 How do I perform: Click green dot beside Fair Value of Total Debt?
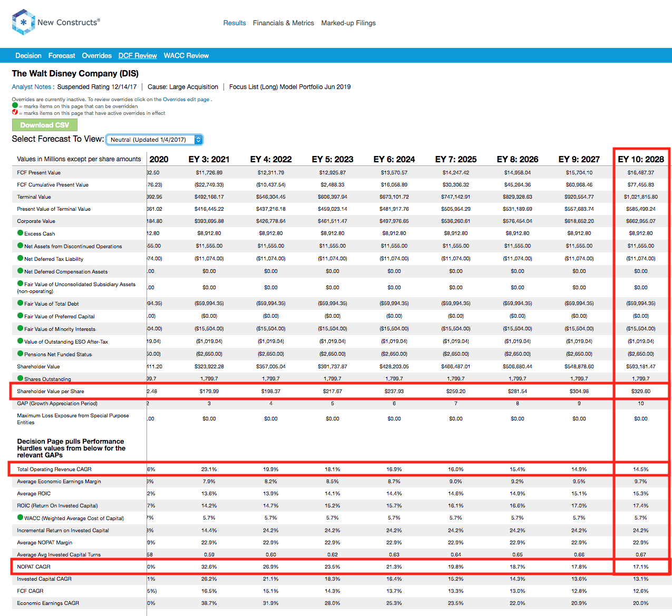pos(21,303)
